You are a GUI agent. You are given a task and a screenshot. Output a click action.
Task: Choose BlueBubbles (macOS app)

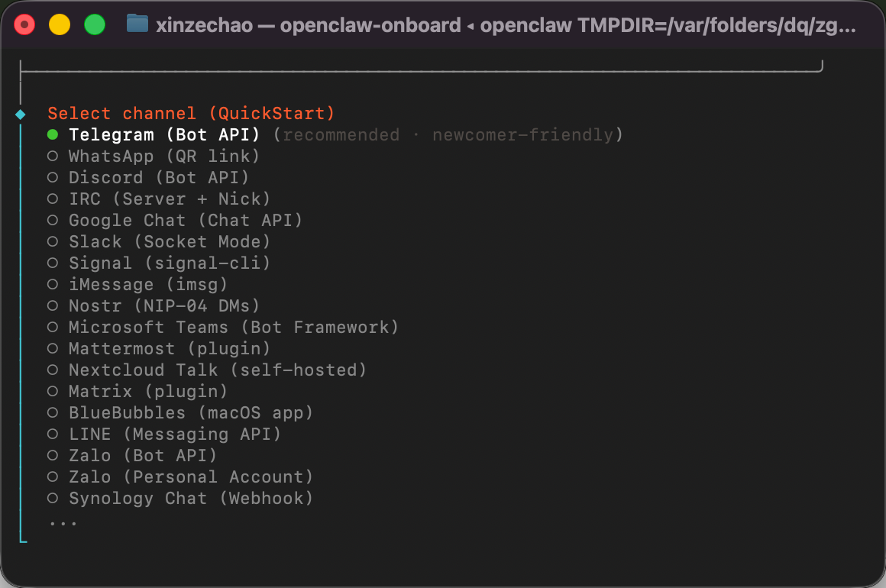pos(179,413)
